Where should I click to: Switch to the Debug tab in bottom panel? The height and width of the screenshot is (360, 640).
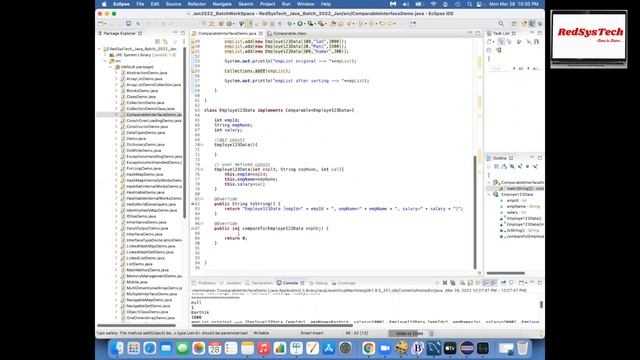point(318,283)
